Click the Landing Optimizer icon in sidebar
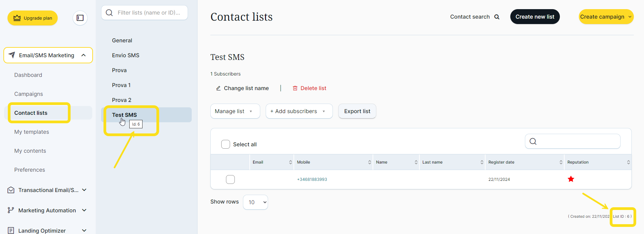644x234 pixels. click(11, 231)
